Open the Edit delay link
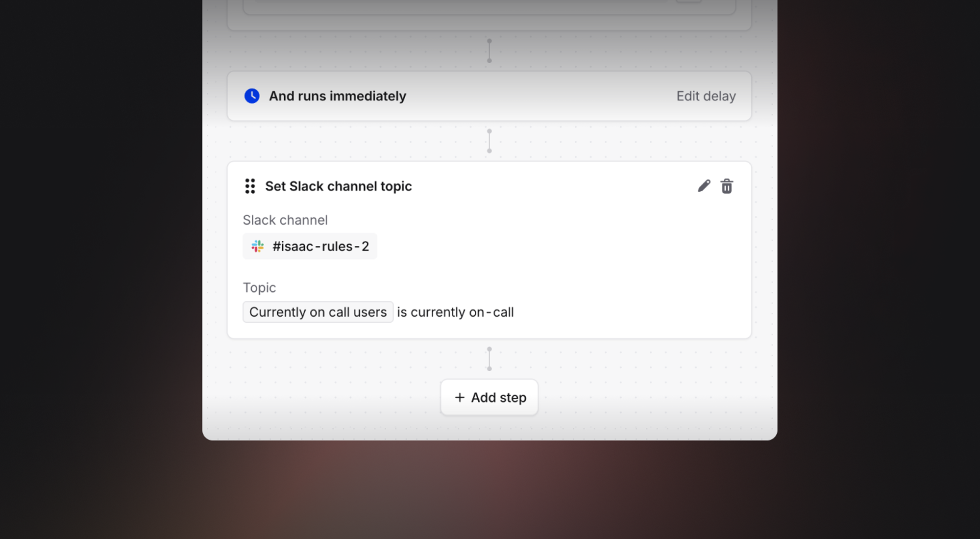This screenshot has width=980, height=539. (706, 96)
